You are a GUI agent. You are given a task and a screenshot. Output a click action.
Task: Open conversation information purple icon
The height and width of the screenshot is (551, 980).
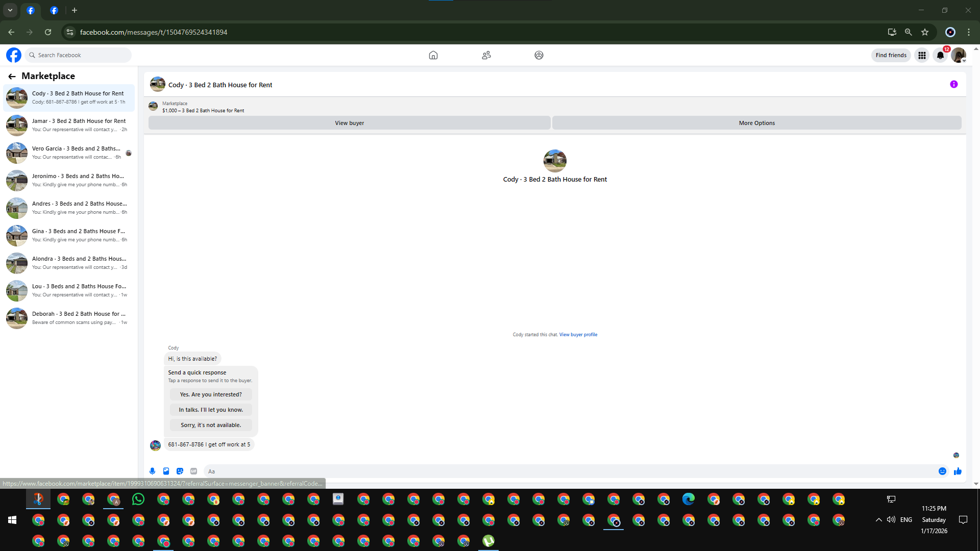pos(953,85)
